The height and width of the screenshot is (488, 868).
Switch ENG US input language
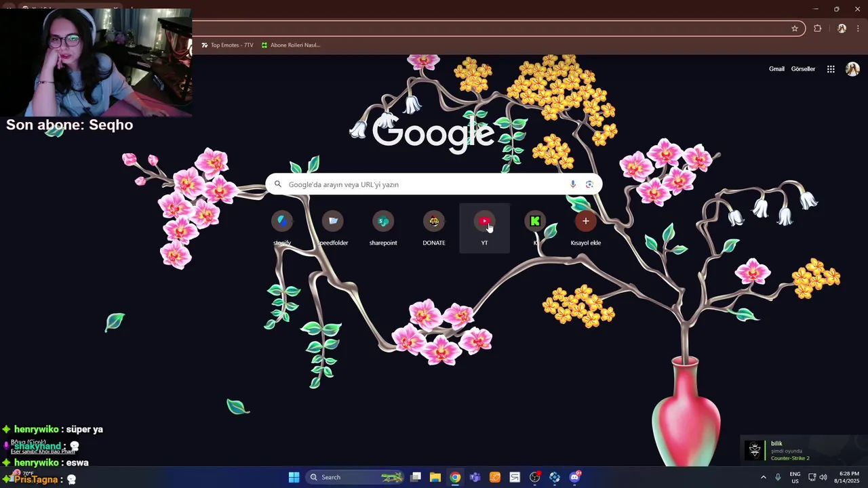[x=795, y=477]
